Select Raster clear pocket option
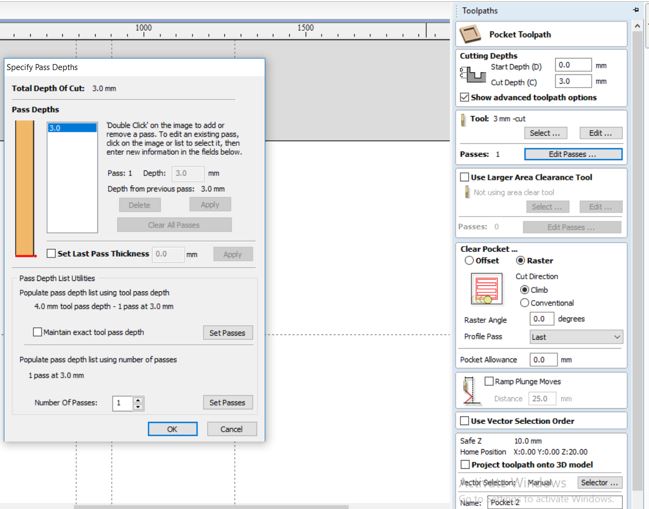The height and width of the screenshot is (509, 649). point(521,260)
